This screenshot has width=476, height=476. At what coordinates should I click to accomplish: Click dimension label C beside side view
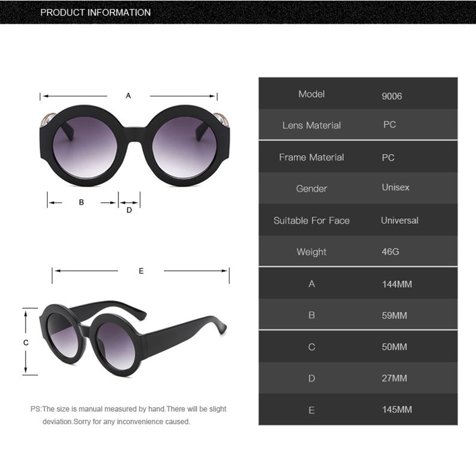tap(26, 343)
